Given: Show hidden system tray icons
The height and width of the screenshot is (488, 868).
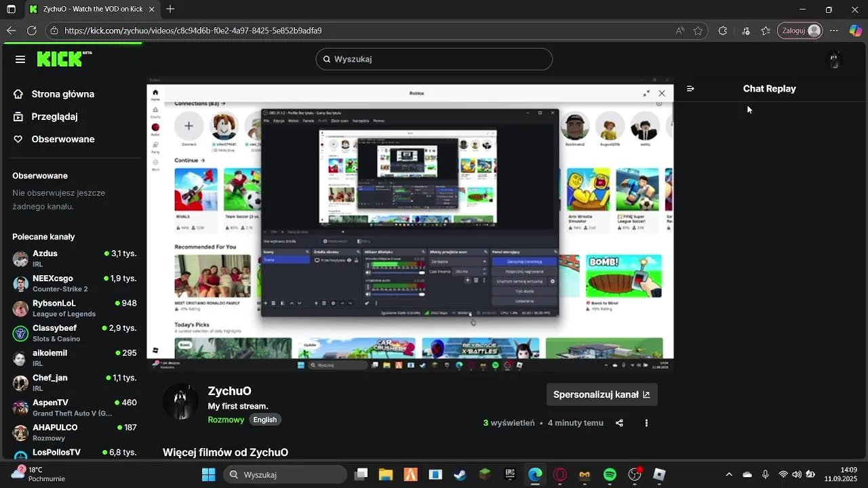Looking at the screenshot, I should [729, 474].
